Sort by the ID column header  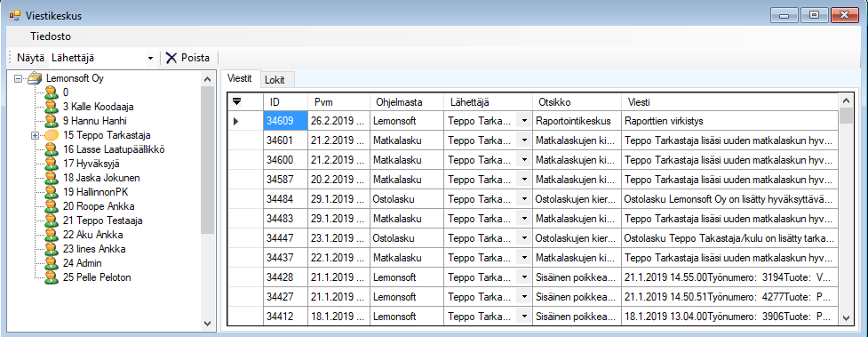(285, 102)
